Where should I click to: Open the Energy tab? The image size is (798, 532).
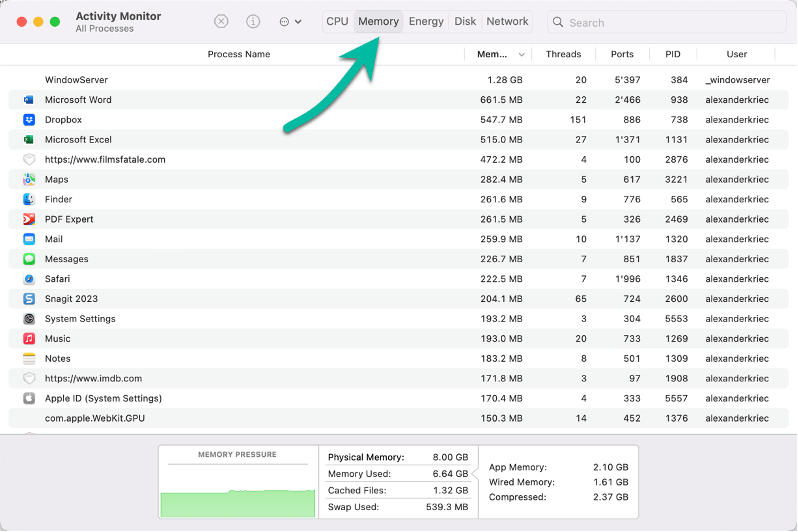(x=426, y=21)
